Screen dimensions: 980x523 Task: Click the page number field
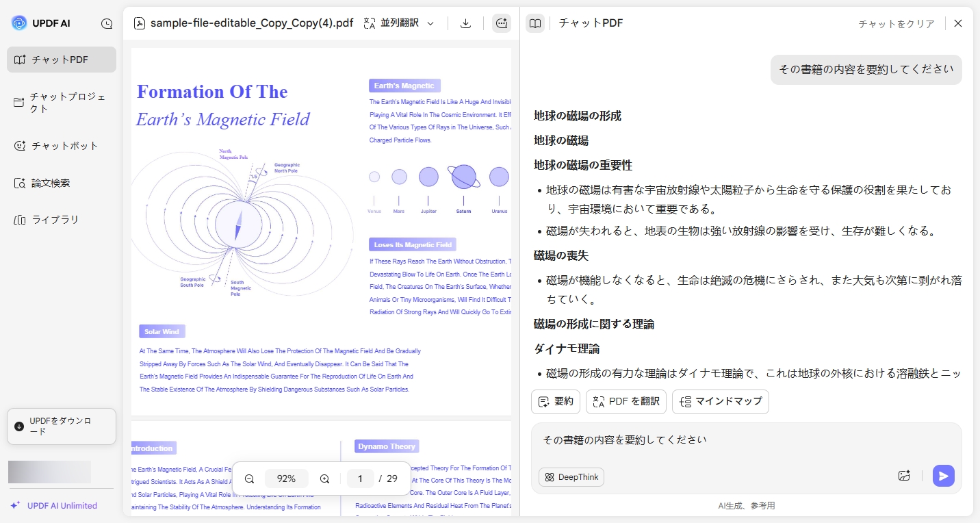click(360, 479)
